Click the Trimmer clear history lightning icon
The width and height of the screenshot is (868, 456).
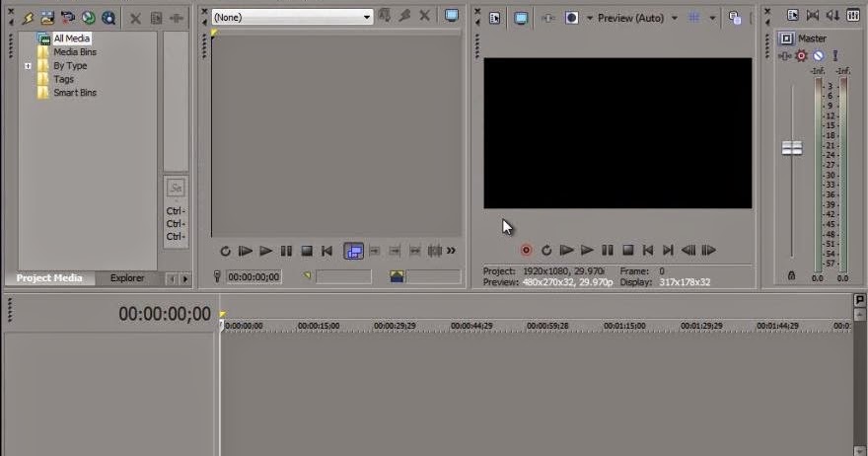404,16
